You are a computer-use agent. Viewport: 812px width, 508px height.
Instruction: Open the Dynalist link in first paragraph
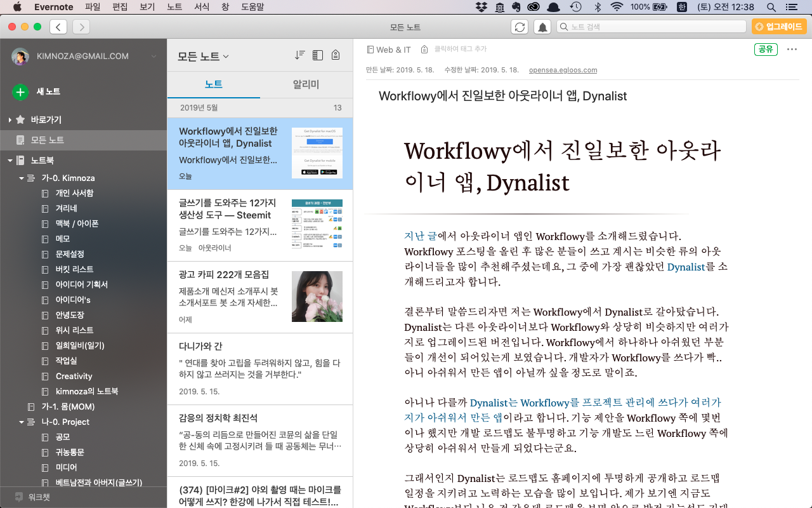pos(686,267)
